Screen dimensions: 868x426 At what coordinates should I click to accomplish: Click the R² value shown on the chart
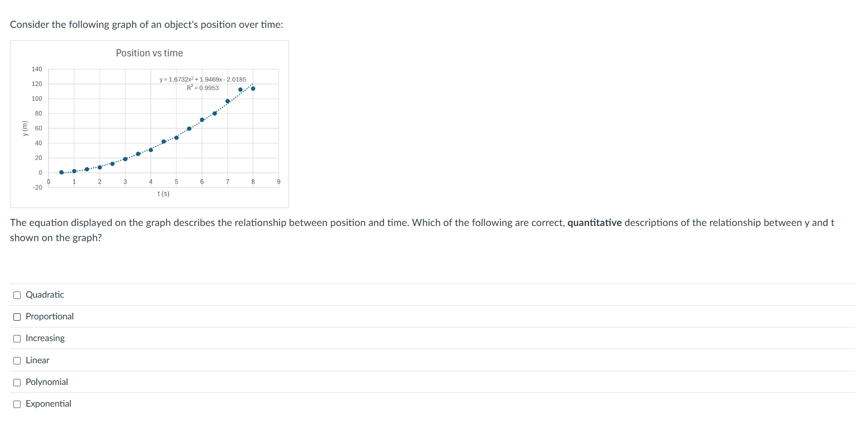tap(202, 88)
